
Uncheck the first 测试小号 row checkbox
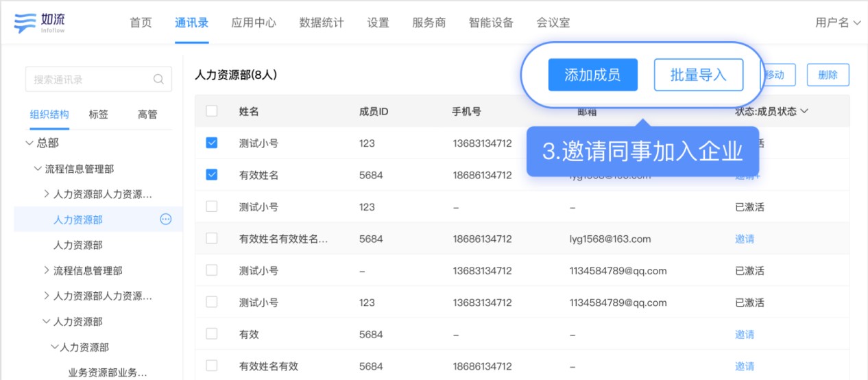[x=212, y=143]
